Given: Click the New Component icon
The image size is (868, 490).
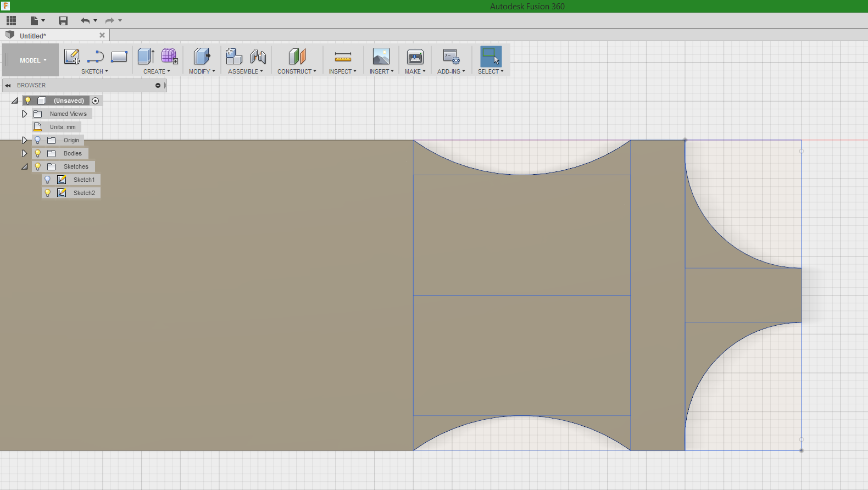Looking at the screenshot, I should click(x=234, y=56).
